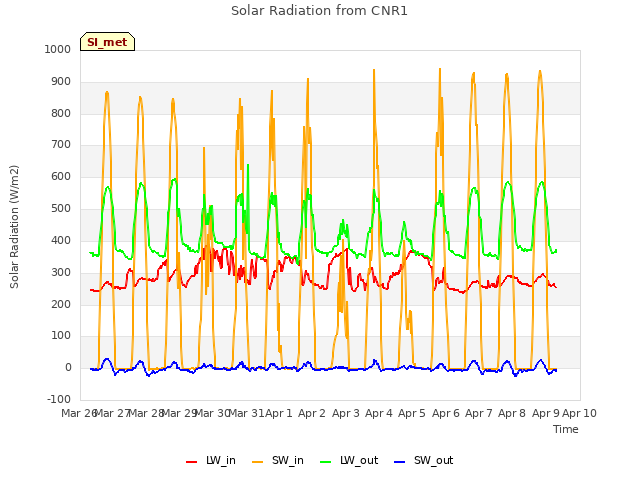
Task: Click the Solar Radiation (W/m2) axis label
Action: (14, 227)
